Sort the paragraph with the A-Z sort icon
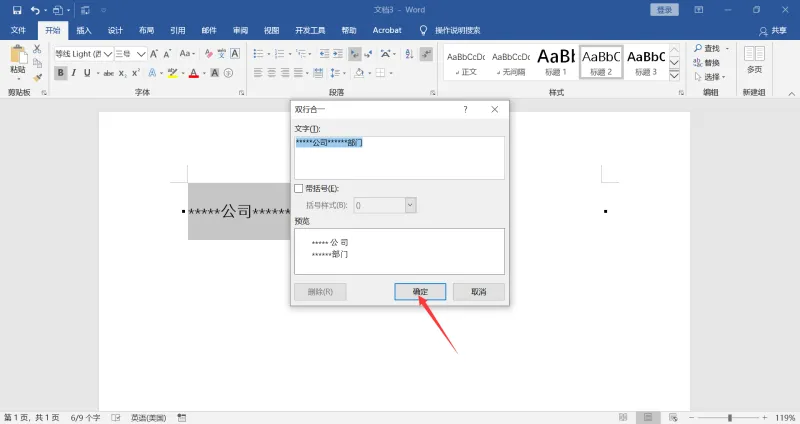This screenshot has width=800, height=424. [409, 54]
